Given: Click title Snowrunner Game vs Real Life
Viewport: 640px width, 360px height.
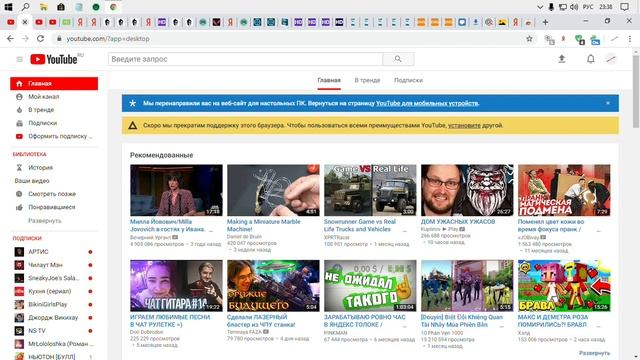Looking at the screenshot, I should point(360,225).
